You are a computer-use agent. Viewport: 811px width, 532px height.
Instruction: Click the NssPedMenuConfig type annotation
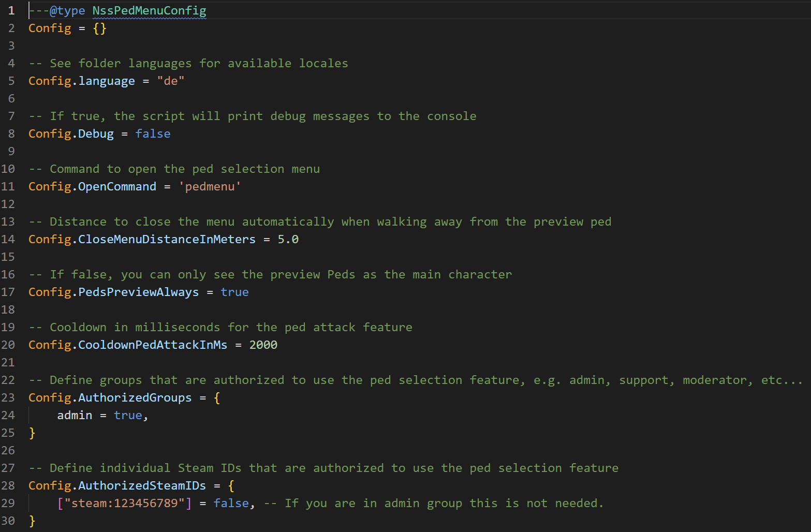149,10
